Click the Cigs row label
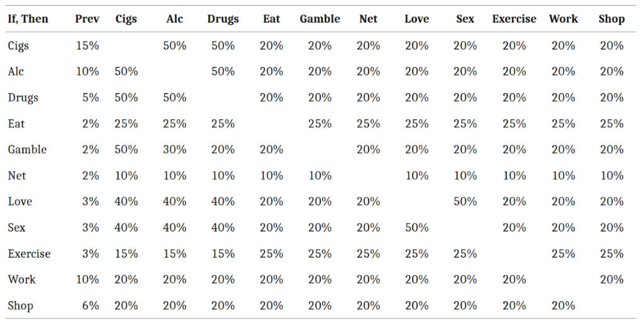This screenshot has height=325, width=644. pyautogui.click(x=18, y=45)
